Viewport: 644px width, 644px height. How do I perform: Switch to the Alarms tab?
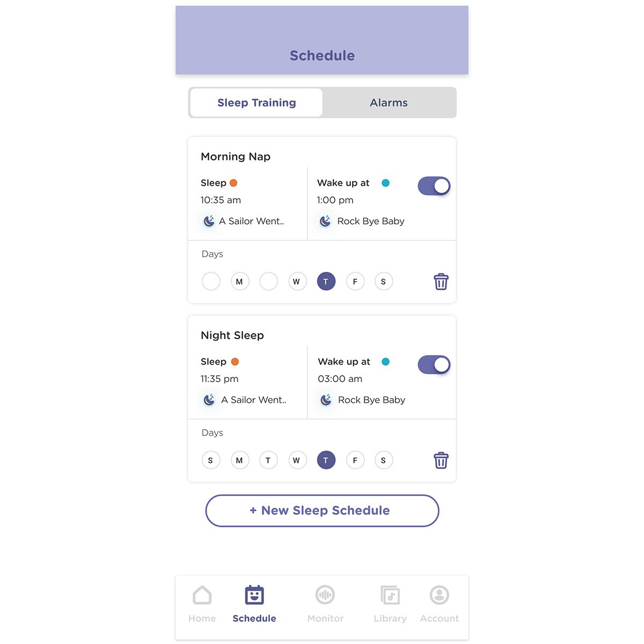click(x=389, y=103)
